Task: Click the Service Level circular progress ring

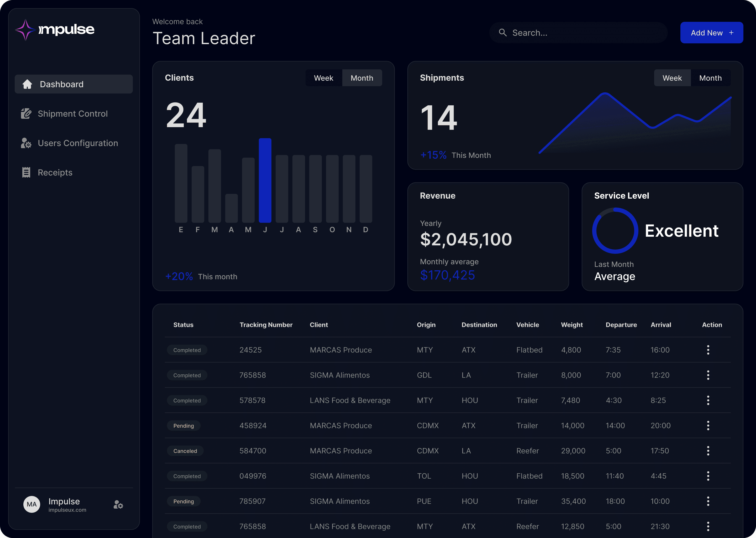Action: pos(615,231)
